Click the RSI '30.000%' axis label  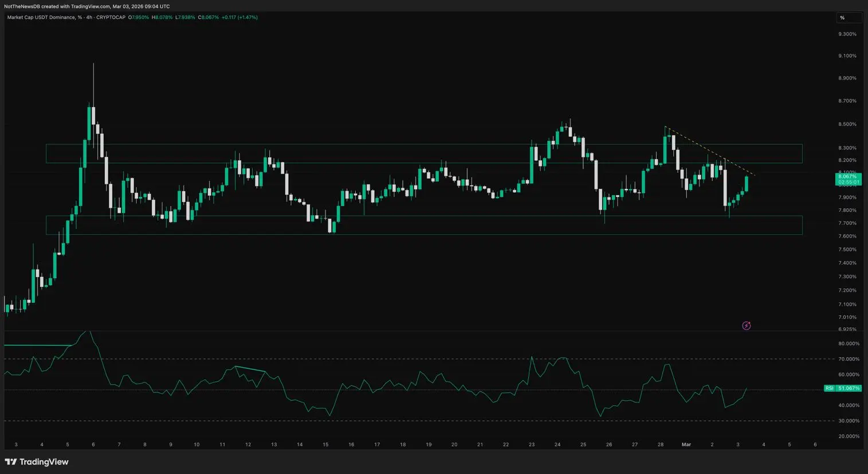click(x=849, y=421)
